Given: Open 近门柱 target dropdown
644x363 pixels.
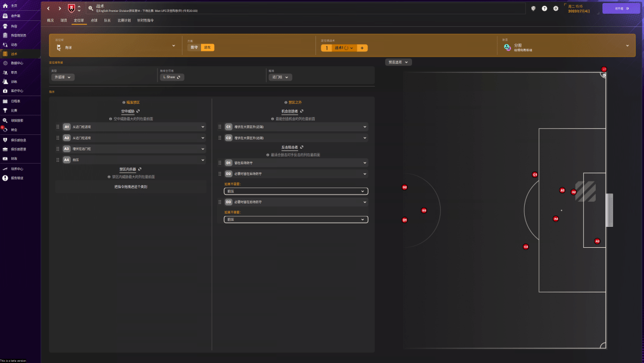Looking at the screenshot, I should tap(280, 77).
